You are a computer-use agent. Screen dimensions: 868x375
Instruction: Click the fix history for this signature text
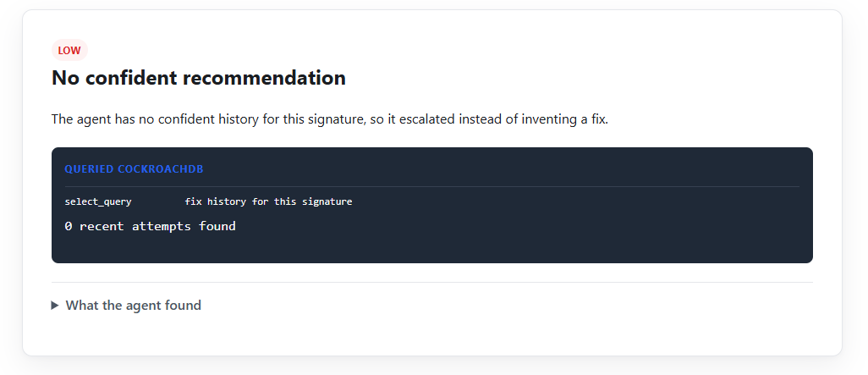point(268,201)
